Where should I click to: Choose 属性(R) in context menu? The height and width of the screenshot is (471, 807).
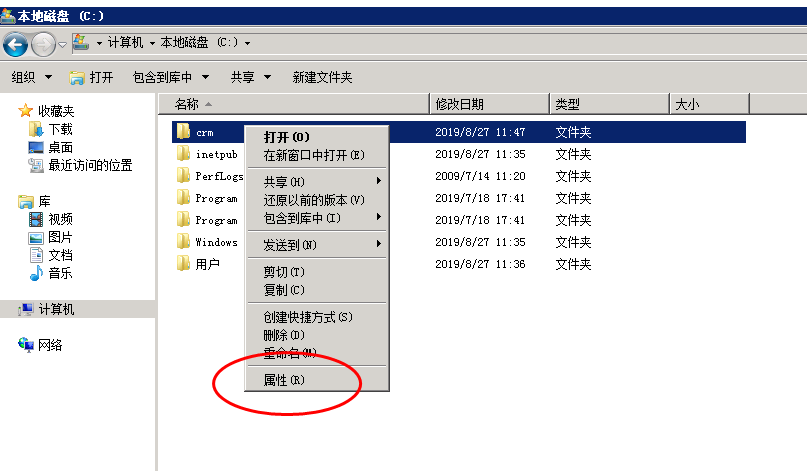pos(317,380)
